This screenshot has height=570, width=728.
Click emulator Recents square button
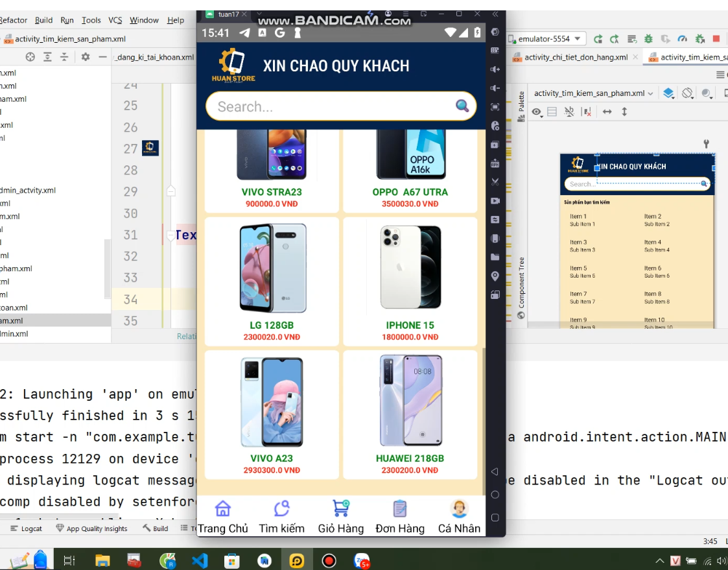pos(495,517)
